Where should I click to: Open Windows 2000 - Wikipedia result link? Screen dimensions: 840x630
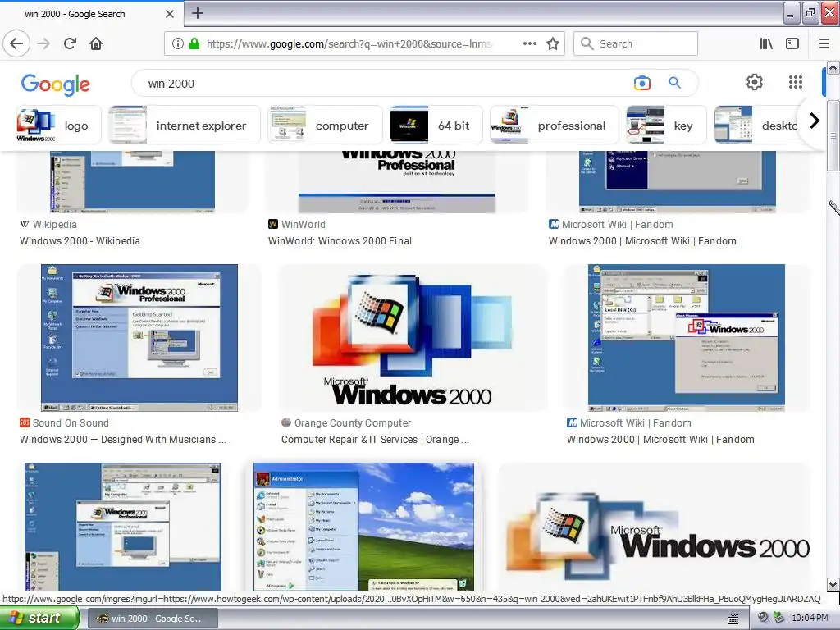(80, 241)
